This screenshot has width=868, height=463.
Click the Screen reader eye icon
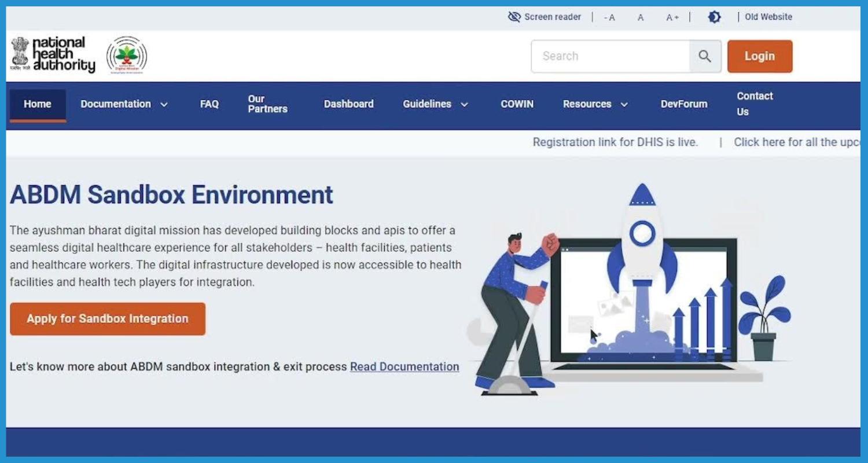(x=514, y=17)
